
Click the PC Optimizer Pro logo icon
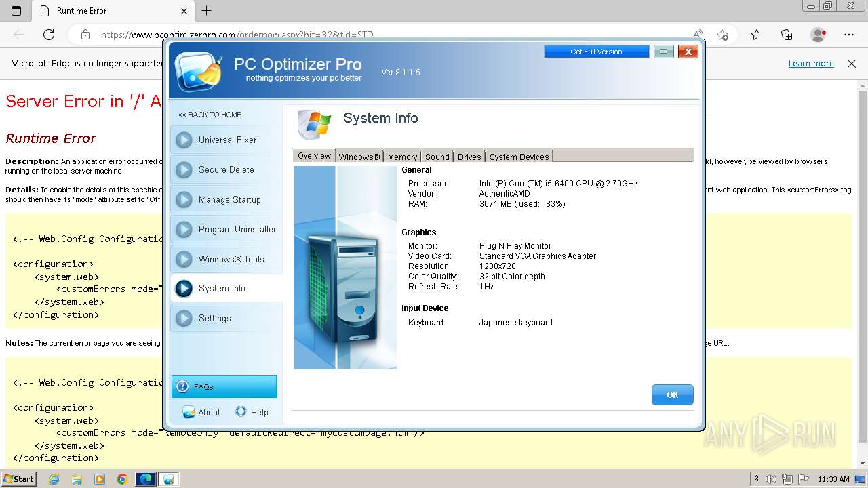197,70
